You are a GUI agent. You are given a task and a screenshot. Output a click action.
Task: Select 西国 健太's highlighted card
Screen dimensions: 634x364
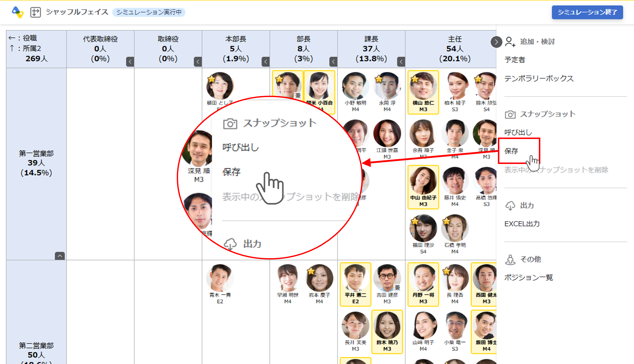click(x=484, y=284)
